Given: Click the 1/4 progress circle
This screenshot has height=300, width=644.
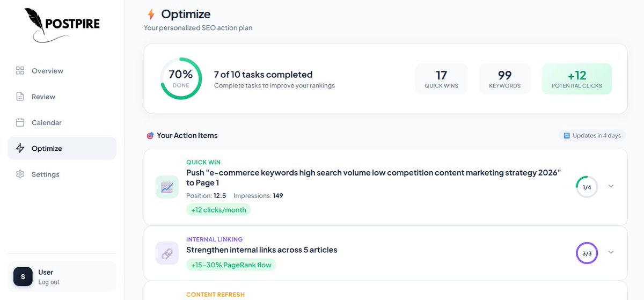Looking at the screenshot, I should (587, 187).
